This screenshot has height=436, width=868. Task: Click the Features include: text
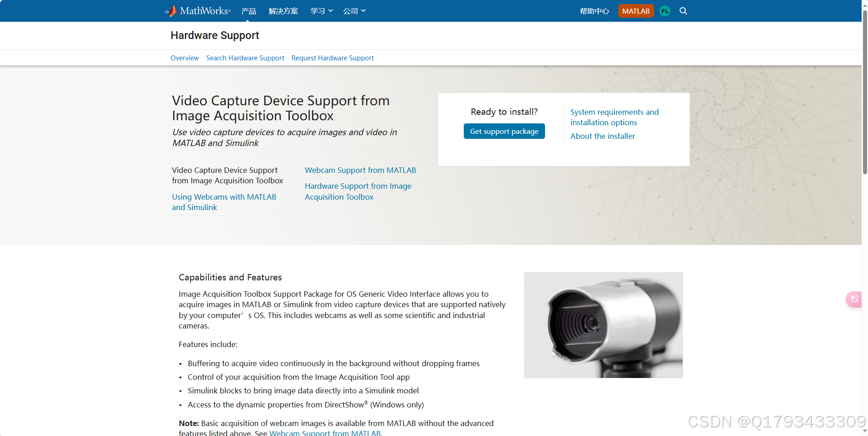point(208,344)
